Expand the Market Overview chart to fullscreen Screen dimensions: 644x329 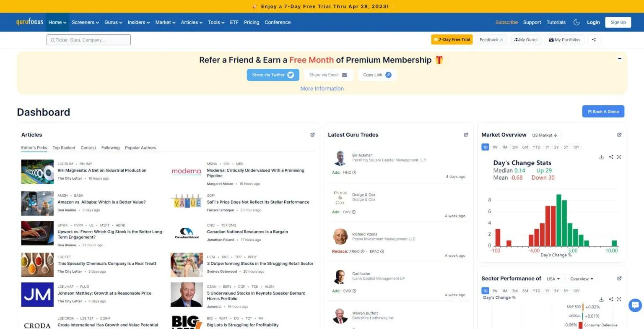click(619, 157)
